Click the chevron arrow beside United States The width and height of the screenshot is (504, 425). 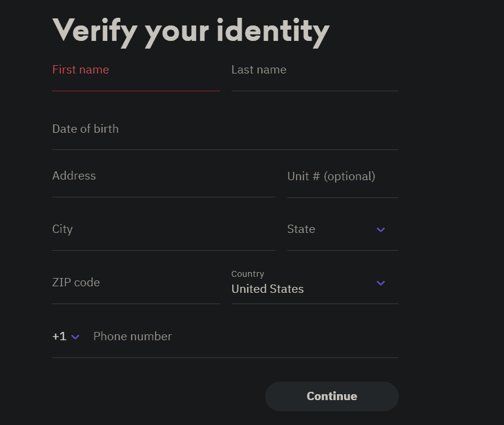[381, 283]
